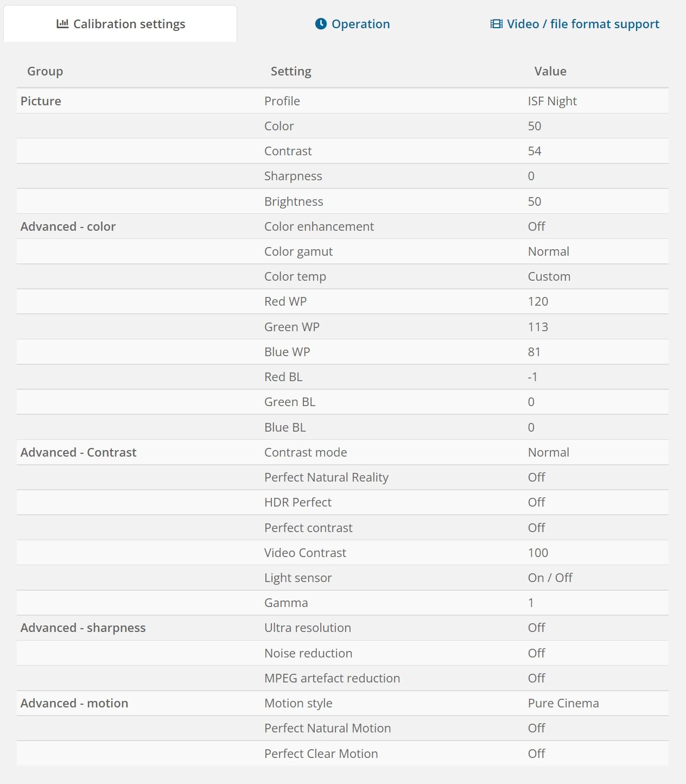Switch to the Operation tab
This screenshot has width=686, height=784.
[x=352, y=24]
